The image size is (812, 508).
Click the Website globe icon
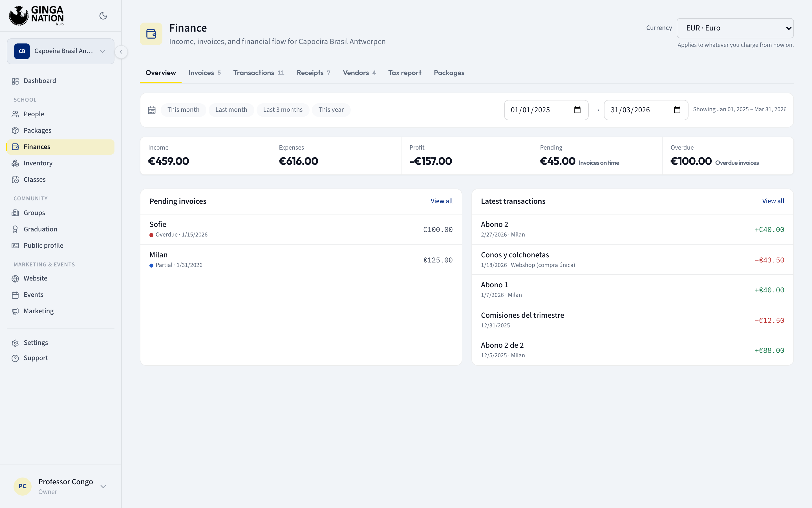click(x=15, y=279)
